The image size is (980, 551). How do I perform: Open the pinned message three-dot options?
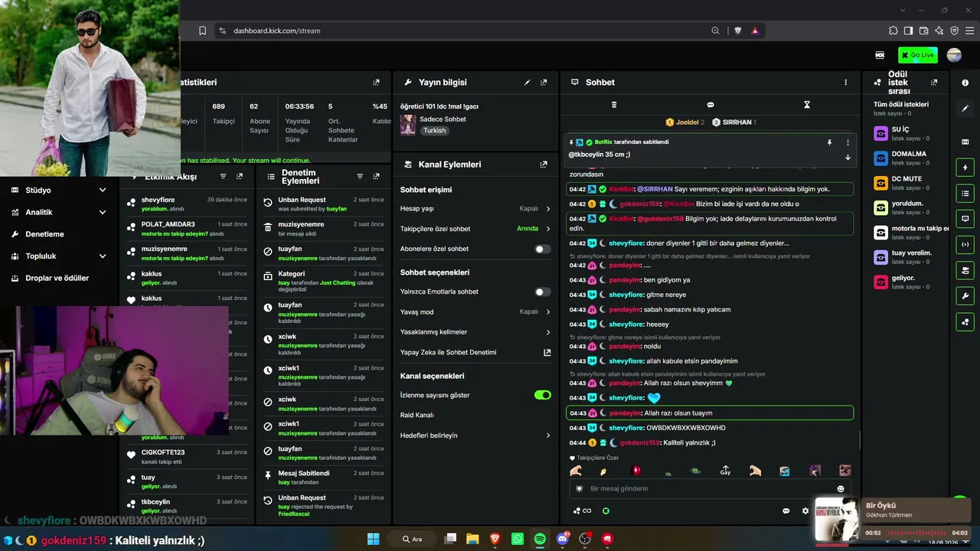(848, 142)
